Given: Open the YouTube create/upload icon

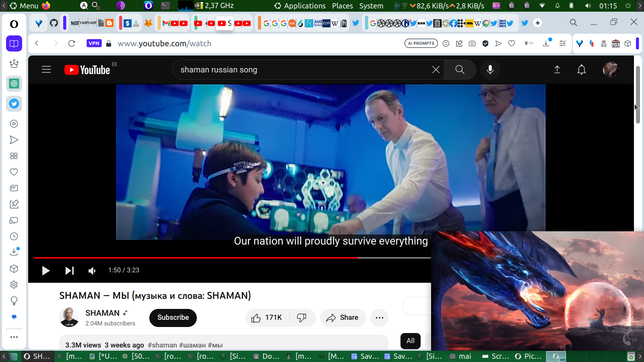Looking at the screenshot, I should [x=557, y=70].
